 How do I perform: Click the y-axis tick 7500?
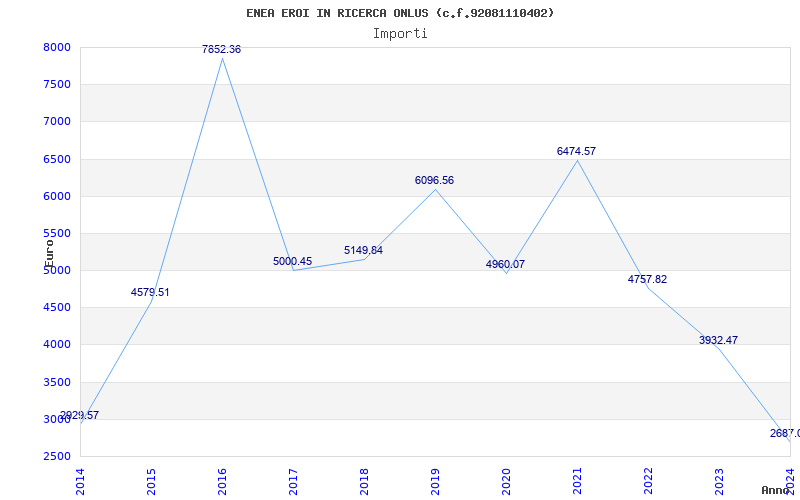tap(57, 85)
